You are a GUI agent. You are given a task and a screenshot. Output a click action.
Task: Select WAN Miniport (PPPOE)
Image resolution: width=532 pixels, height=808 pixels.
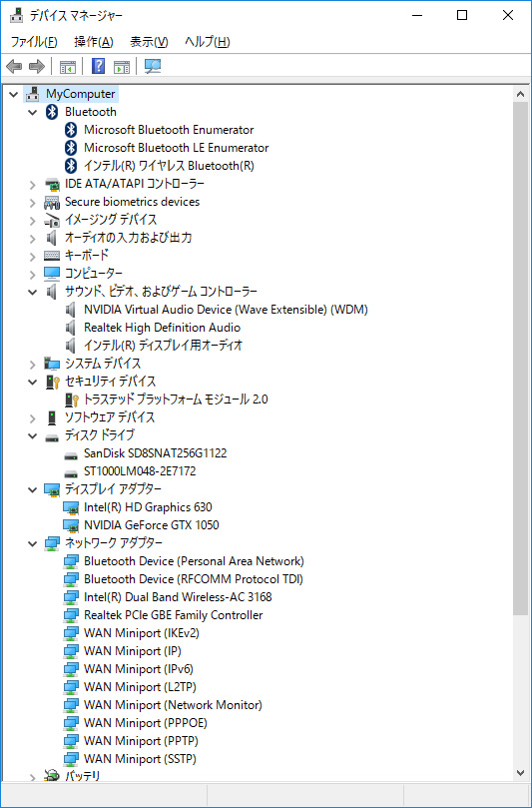pos(146,723)
